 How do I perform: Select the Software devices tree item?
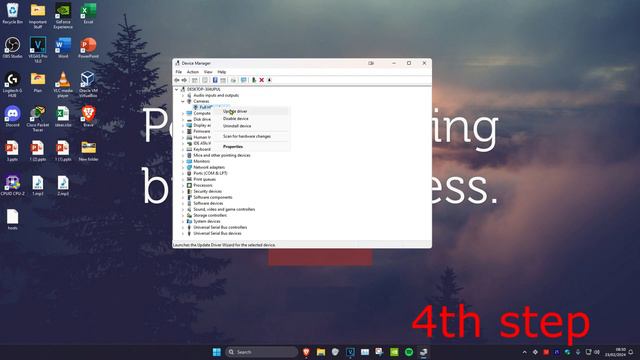click(208, 203)
